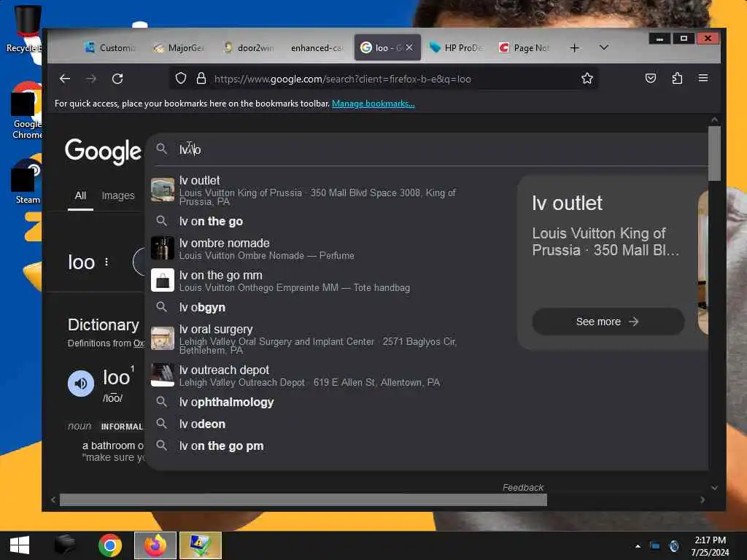Switch to the MajorGeeks tab
This screenshot has width=747, height=560.
(x=179, y=47)
